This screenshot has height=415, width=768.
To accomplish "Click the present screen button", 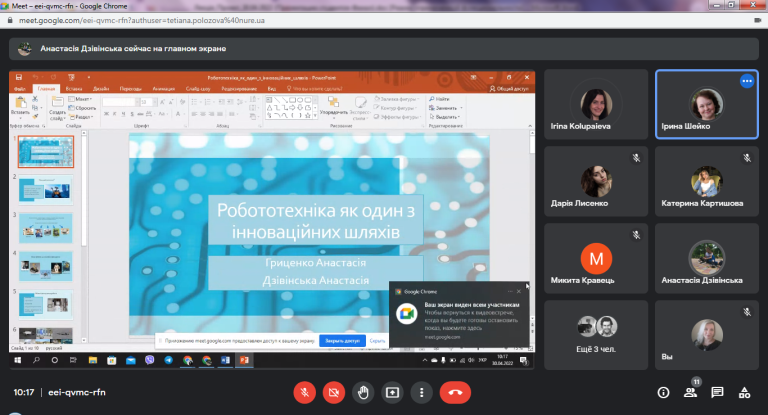I will click(x=392, y=392).
